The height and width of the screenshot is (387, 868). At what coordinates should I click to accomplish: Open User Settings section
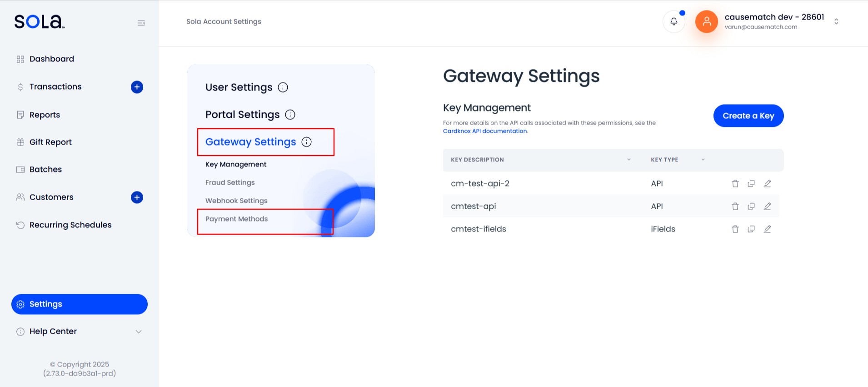point(239,87)
